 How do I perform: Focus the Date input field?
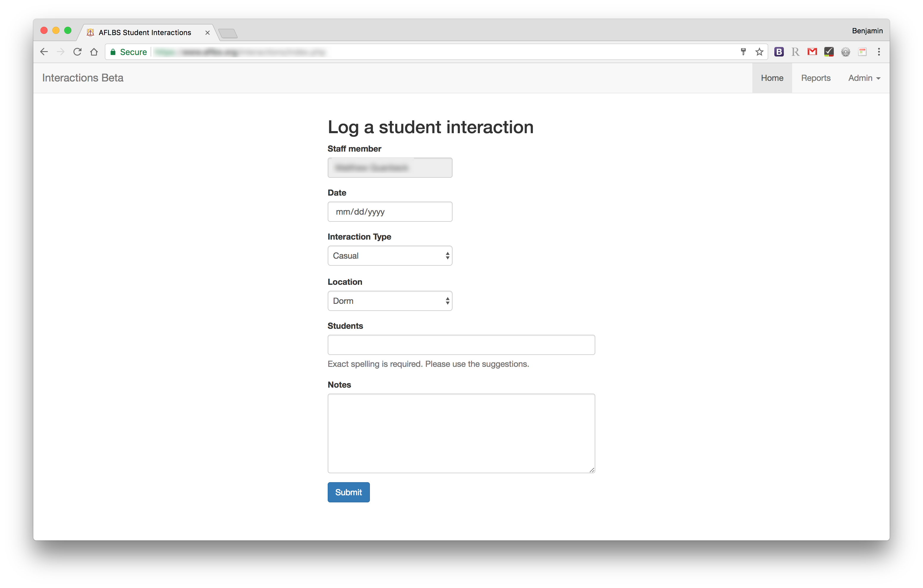(x=390, y=212)
